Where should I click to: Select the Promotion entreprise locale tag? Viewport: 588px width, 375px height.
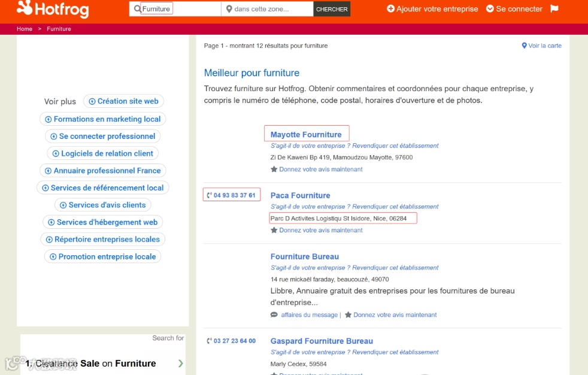pos(103,257)
